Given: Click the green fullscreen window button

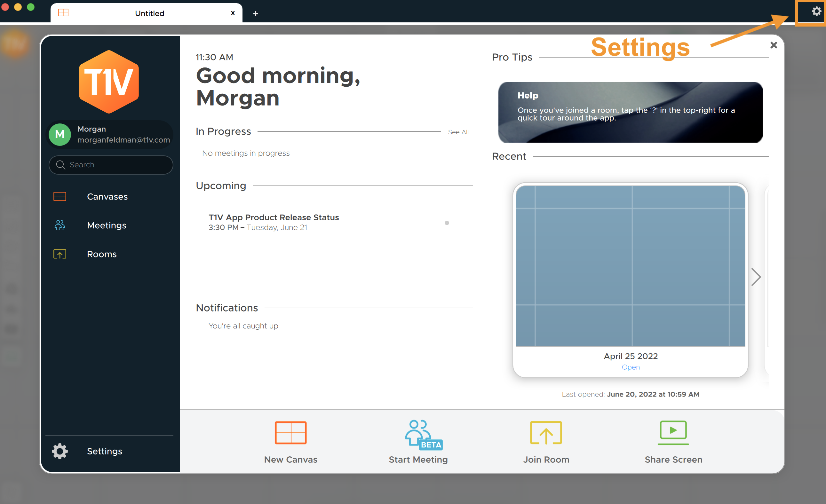Looking at the screenshot, I should point(30,7).
